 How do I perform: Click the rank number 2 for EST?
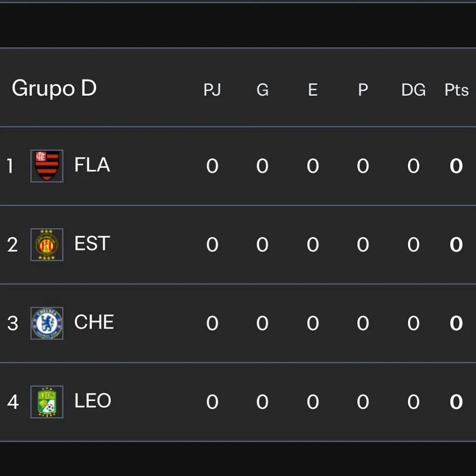click(13, 245)
